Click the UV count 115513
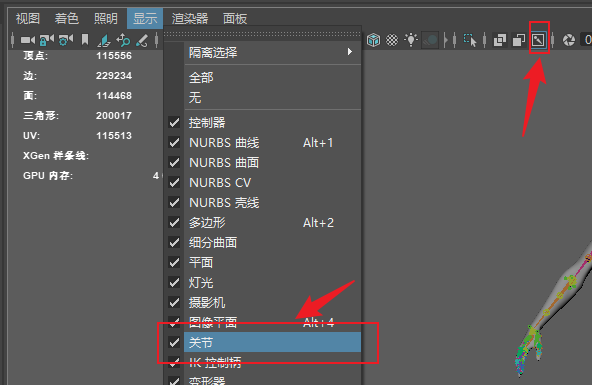 click(114, 136)
